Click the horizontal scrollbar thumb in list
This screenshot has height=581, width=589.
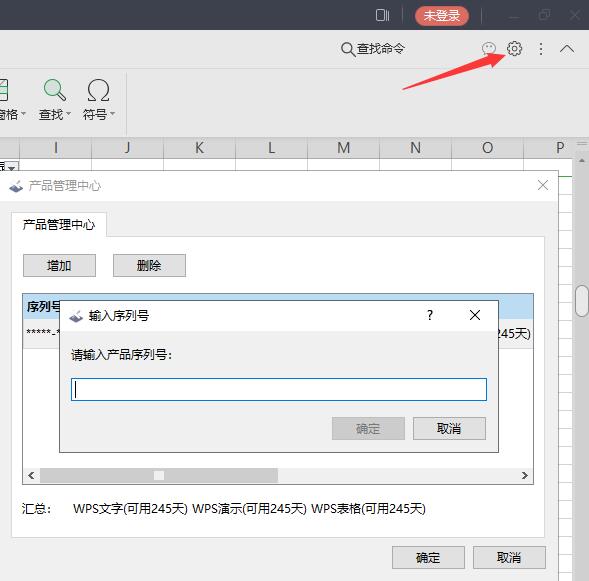tap(159, 475)
